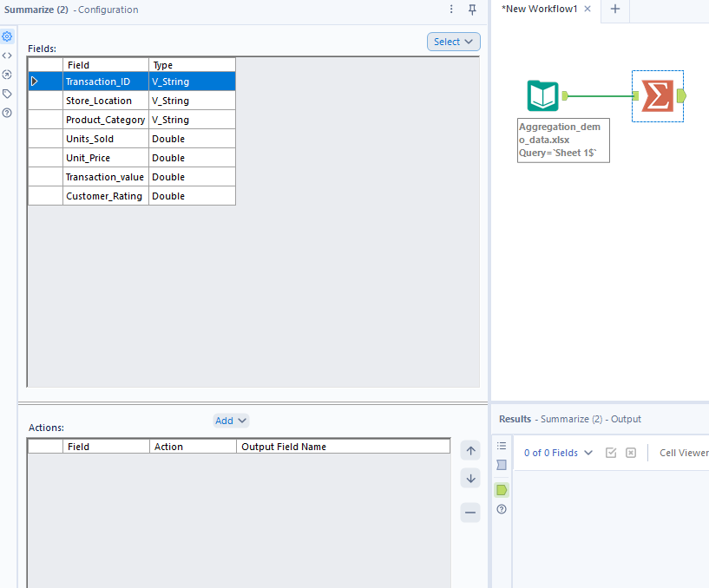The image size is (709, 588).
Task: Click the Summarize tool input anchor
Action: [x=636, y=95]
